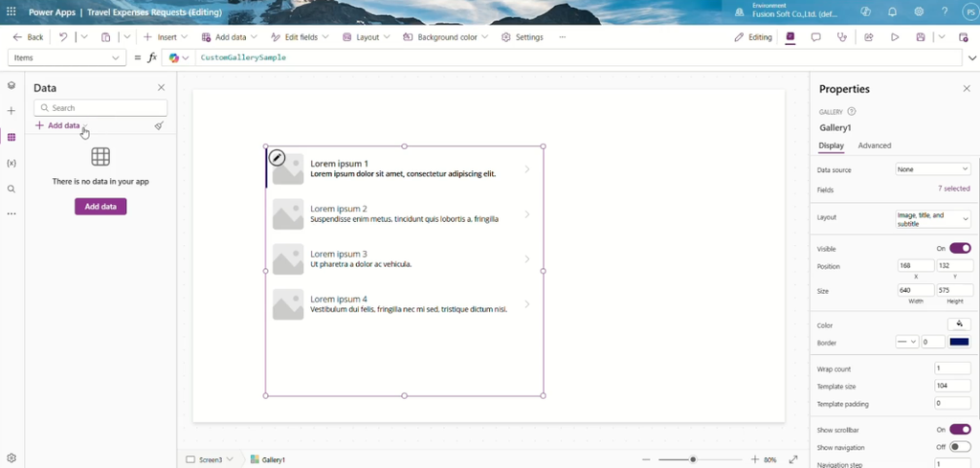
Task: Click the Share icon
Action: coord(869,37)
